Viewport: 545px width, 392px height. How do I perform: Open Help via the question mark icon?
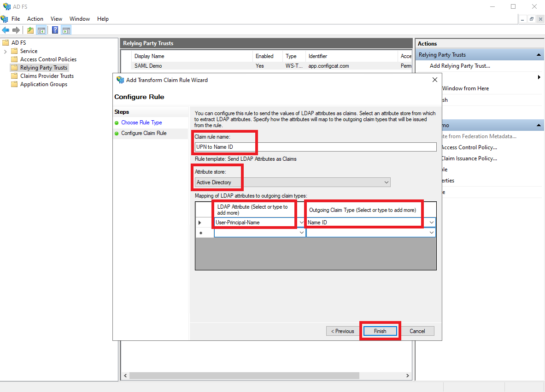pos(55,30)
